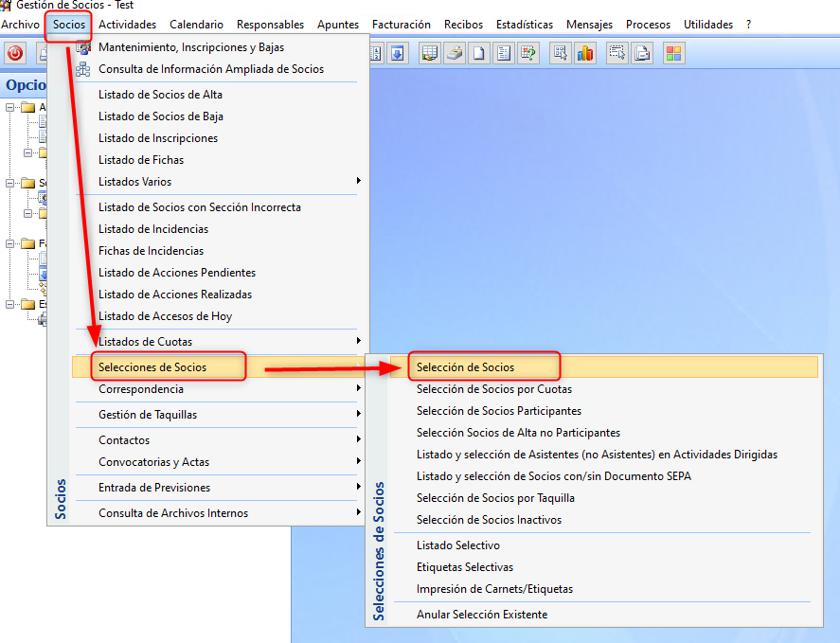Viewport: 840px width, 643px height.
Task: Open Mantenimiento, Inscripciones y Bajas
Action: tap(190, 47)
